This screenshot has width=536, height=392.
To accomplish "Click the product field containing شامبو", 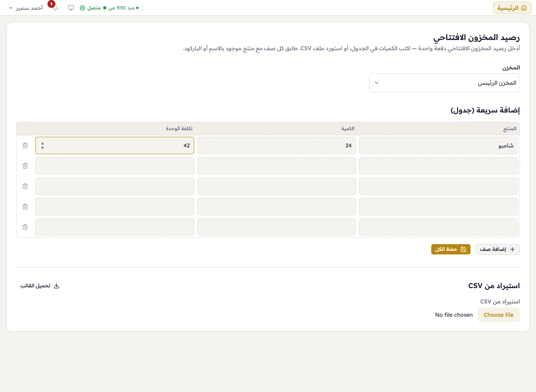I will click(x=438, y=145).
